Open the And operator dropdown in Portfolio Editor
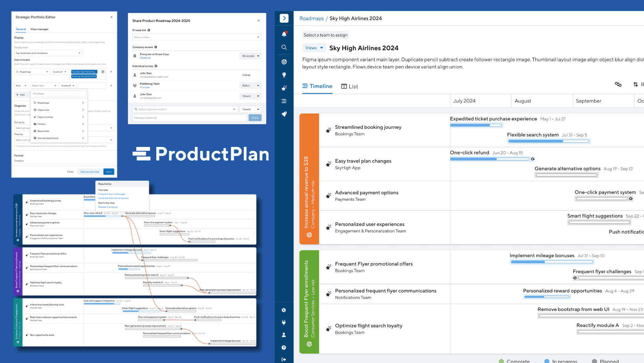This screenshot has height=363, width=644. tap(21, 85)
